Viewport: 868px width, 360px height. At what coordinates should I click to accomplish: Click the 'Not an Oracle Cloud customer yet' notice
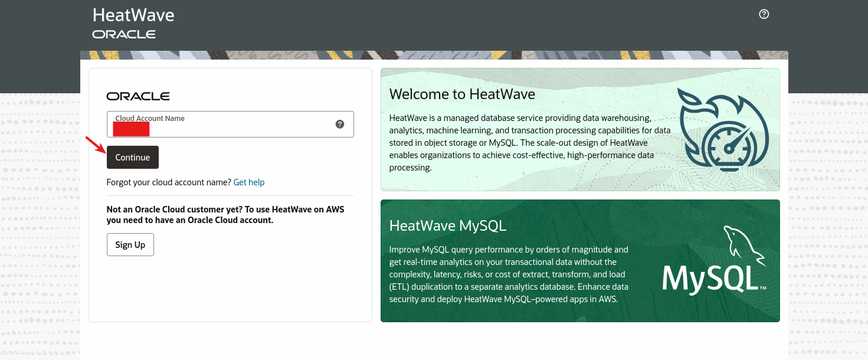pos(225,215)
